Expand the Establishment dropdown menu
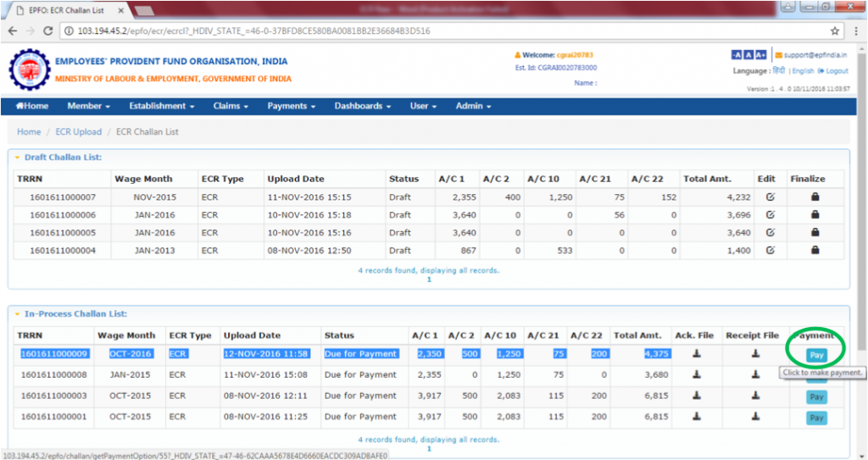The height and width of the screenshot is (460, 868). click(161, 106)
